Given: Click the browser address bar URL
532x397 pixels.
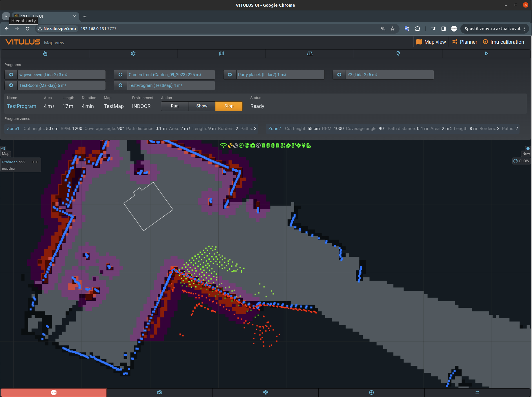Looking at the screenshot, I should tap(99, 29).
